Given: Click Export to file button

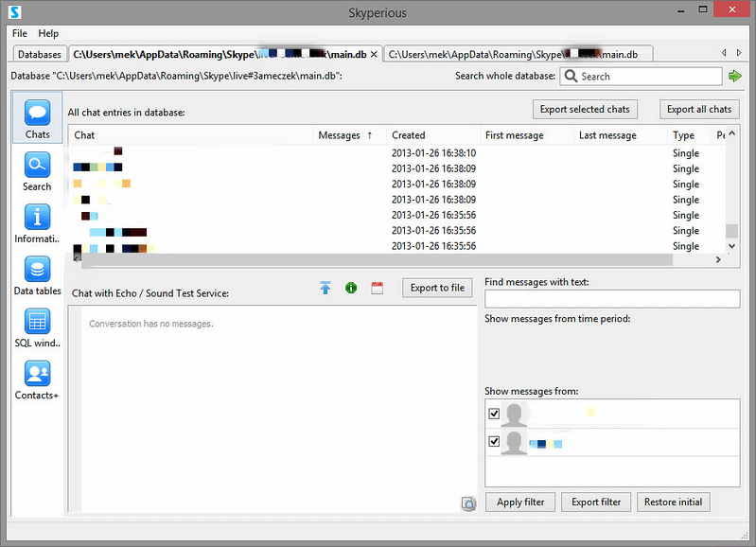Looking at the screenshot, I should 437,288.
